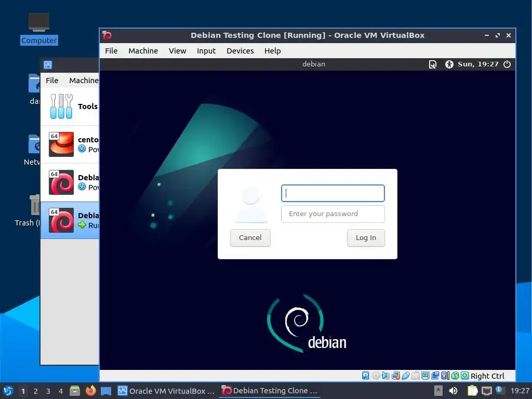Switch to workspace 3
532x399 pixels.
point(48,391)
